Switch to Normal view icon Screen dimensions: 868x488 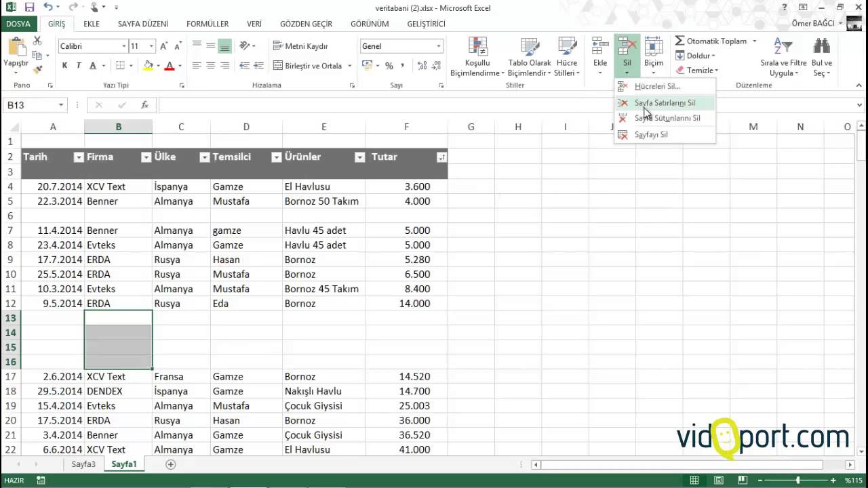694,481
